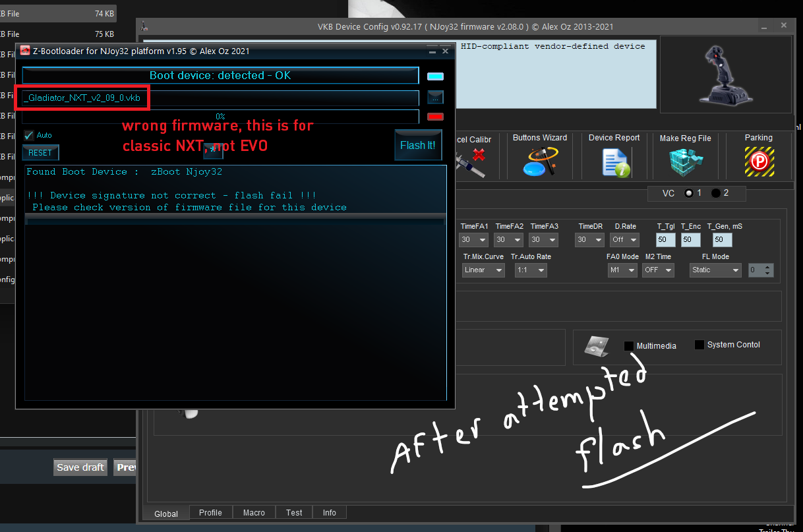Click the T_Gen, mS value field
Viewport: 803px width, 532px height.
pyautogui.click(x=723, y=240)
